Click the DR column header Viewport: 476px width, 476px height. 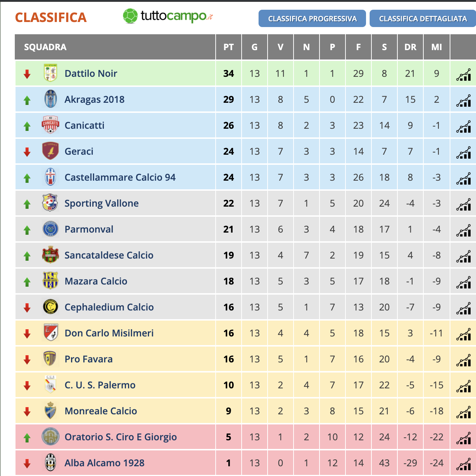click(x=410, y=47)
